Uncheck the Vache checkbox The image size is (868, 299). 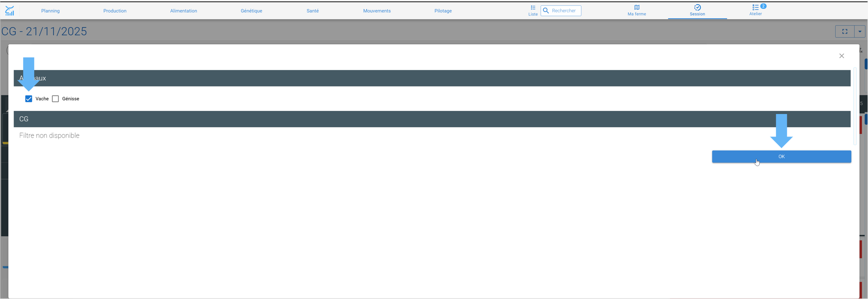pos(29,99)
